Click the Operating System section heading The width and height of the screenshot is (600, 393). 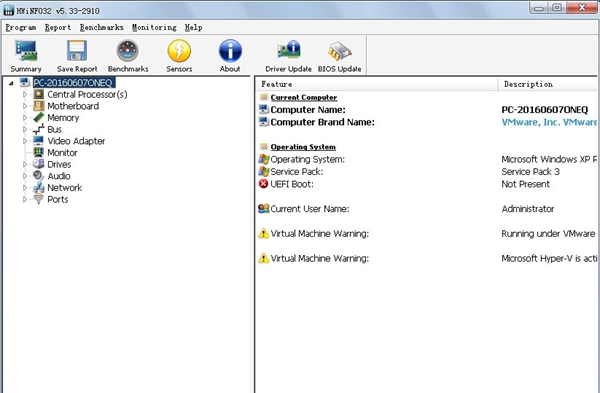point(303,147)
